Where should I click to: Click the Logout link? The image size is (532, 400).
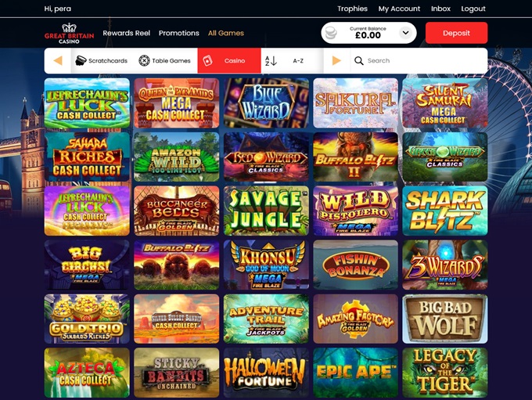473,9
